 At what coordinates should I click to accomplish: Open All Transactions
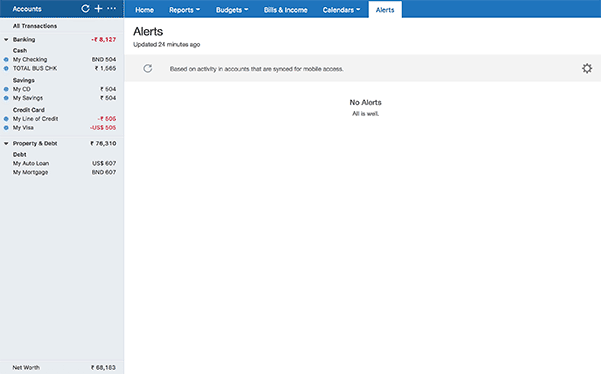pyautogui.click(x=35, y=26)
